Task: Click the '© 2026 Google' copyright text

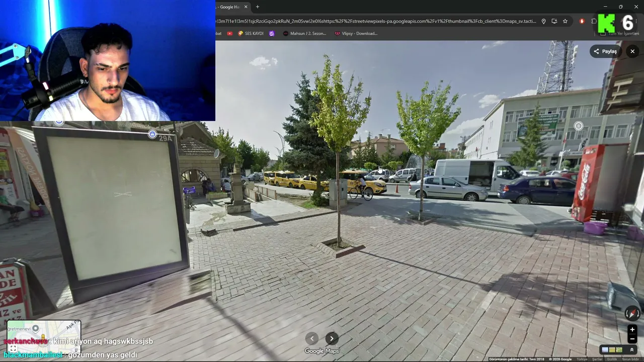Action: 560,359
